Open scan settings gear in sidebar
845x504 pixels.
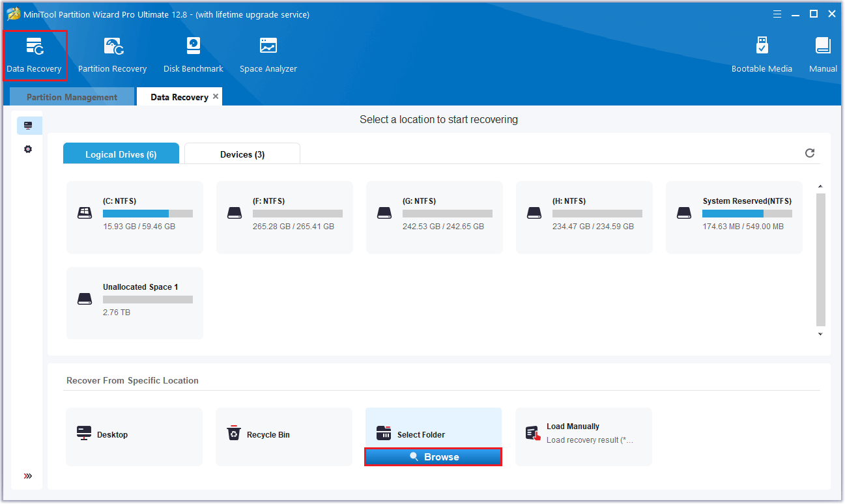(28, 149)
